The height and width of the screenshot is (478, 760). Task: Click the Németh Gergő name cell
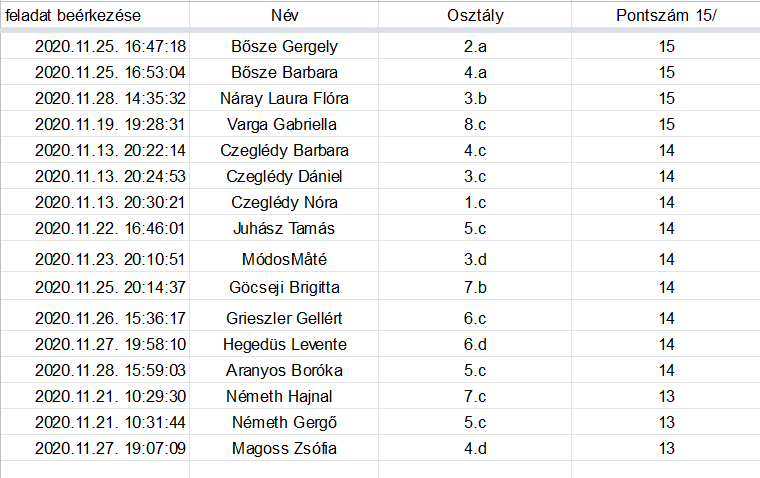(284, 423)
